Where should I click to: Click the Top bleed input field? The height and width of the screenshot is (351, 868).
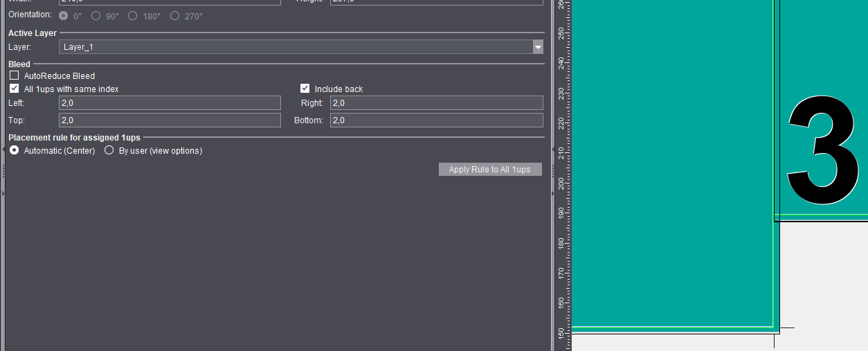coord(170,120)
